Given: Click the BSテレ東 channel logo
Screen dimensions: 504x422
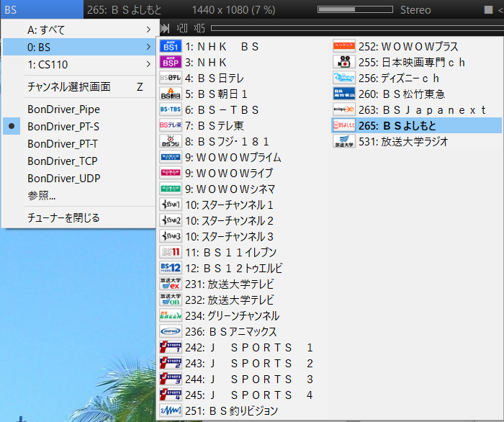Looking at the screenshot, I should point(171,125).
